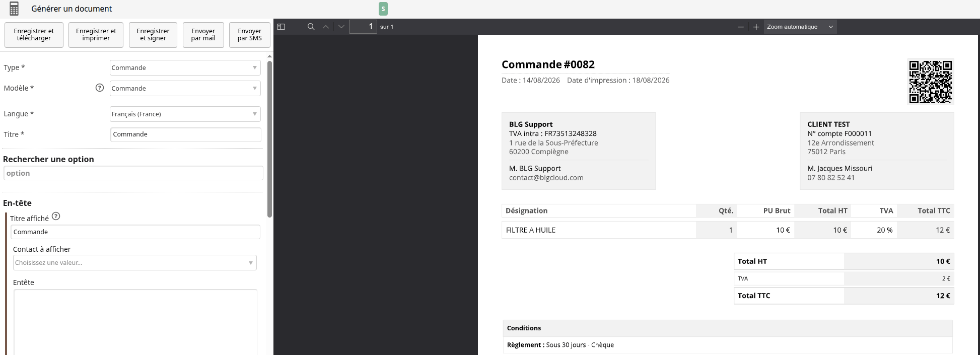
Task: Click the Règlement Sous 30 jours line
Action: (x=561, y=345)
